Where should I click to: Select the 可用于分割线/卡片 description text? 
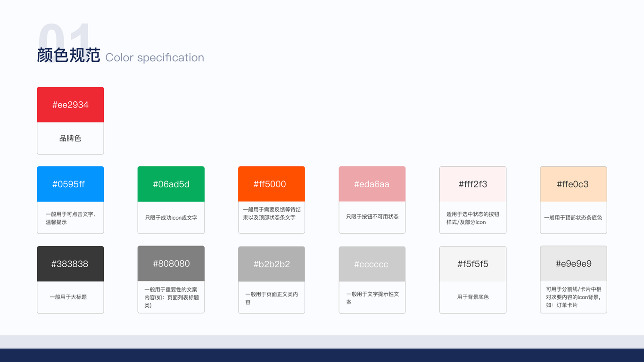click(573, 297)
